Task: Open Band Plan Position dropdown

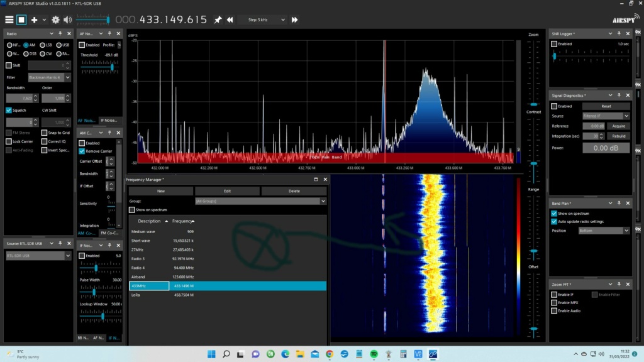Action: tap(604, 231)
